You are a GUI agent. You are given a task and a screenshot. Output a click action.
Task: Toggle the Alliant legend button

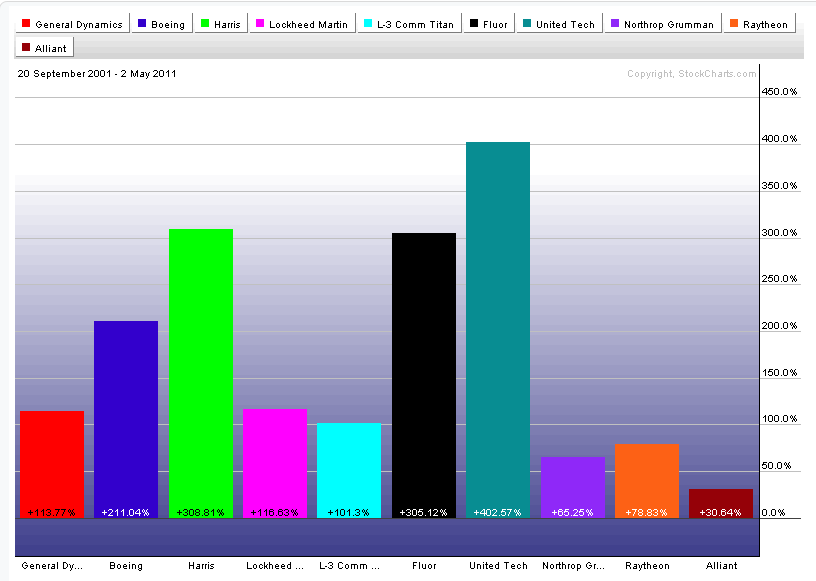pos(45,48)
